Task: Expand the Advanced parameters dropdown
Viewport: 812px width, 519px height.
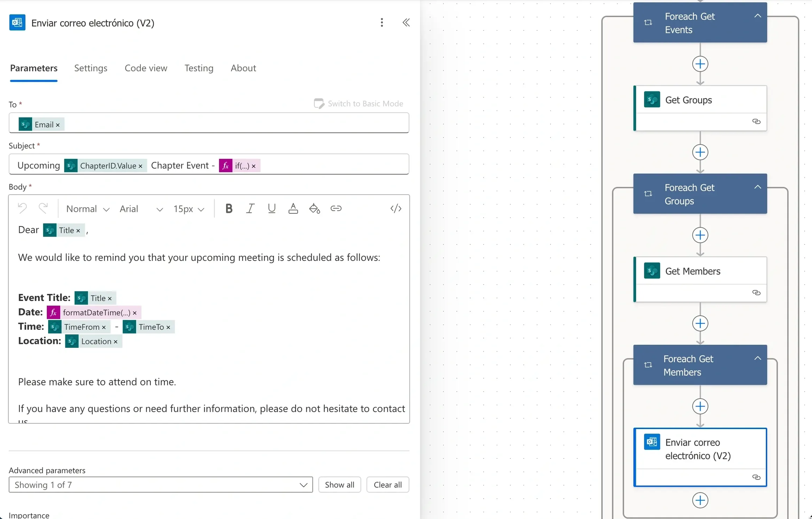Action: coord(161,485)
